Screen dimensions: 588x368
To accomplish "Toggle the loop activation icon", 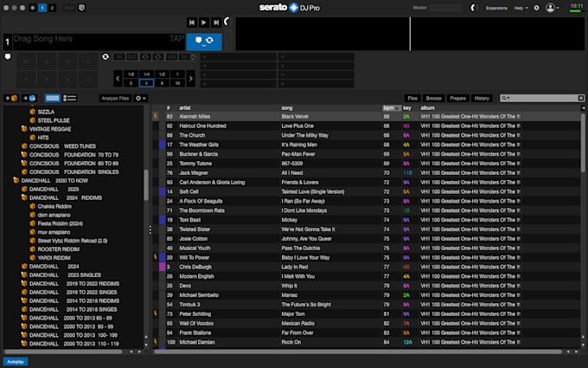I will (105, 56).
